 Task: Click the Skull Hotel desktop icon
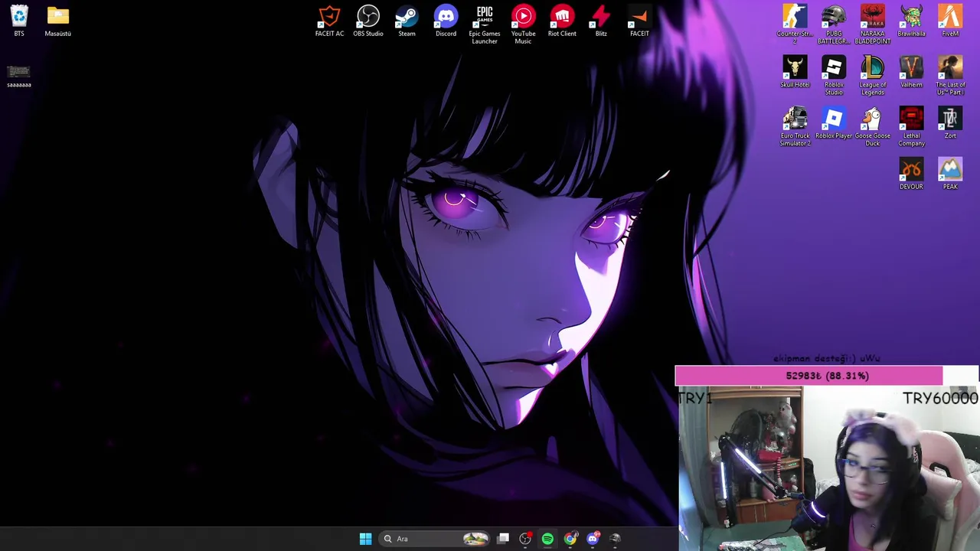pos(795,72)
